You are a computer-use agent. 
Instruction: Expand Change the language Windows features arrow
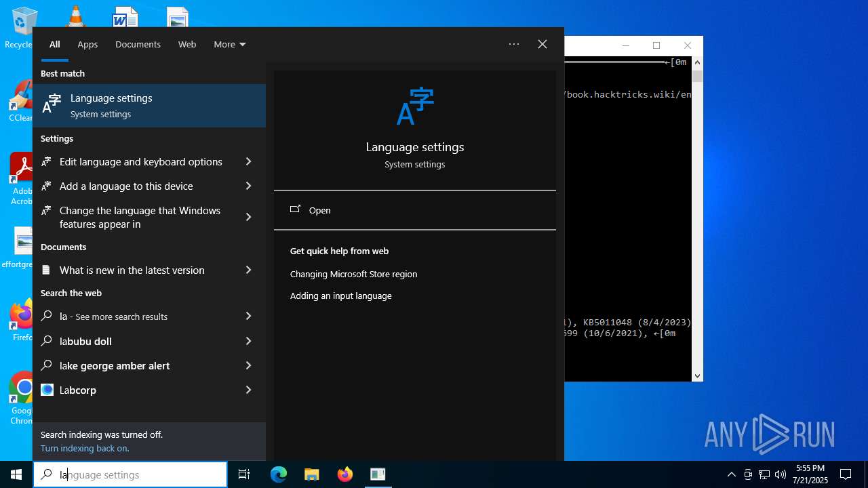point(248,217)
